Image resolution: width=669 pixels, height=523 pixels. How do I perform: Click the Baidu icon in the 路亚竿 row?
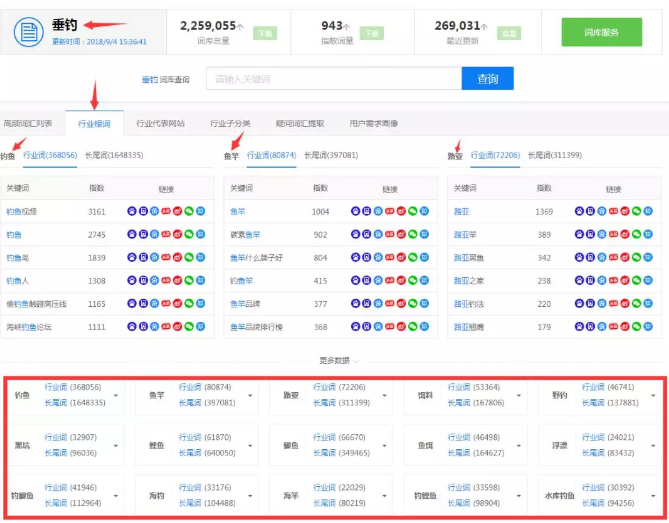click(x=579, y=235)
